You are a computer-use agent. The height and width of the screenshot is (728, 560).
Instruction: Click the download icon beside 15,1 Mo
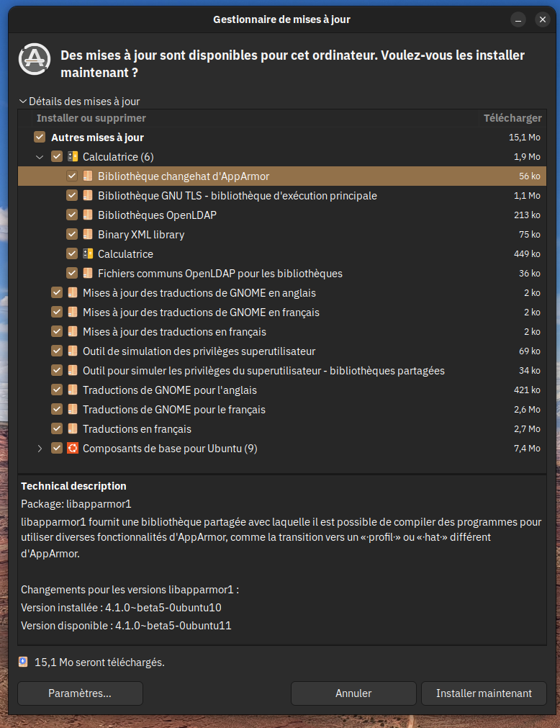click(24, 662)
